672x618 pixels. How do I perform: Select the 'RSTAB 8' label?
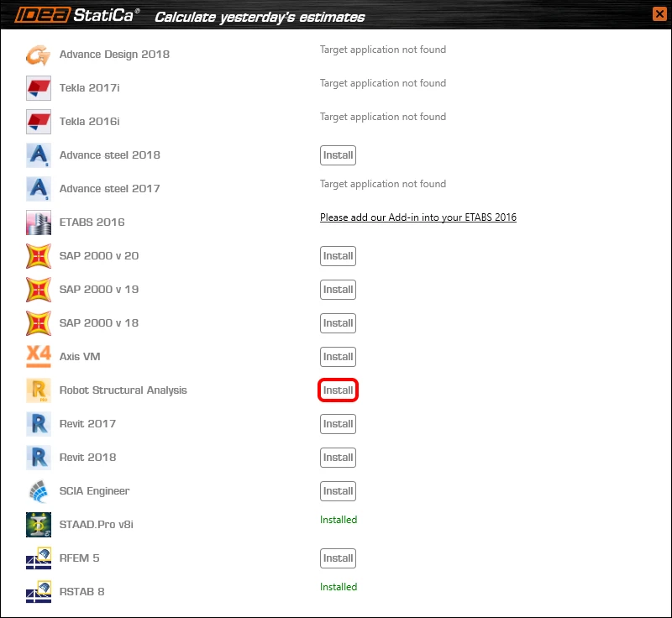(x=81, y=591)
